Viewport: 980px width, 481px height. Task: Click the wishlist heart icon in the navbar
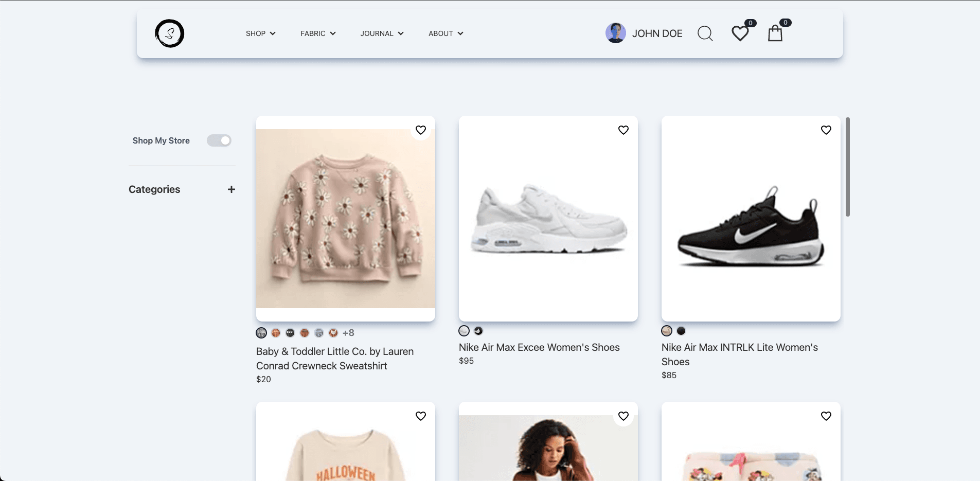pos(740,33)
